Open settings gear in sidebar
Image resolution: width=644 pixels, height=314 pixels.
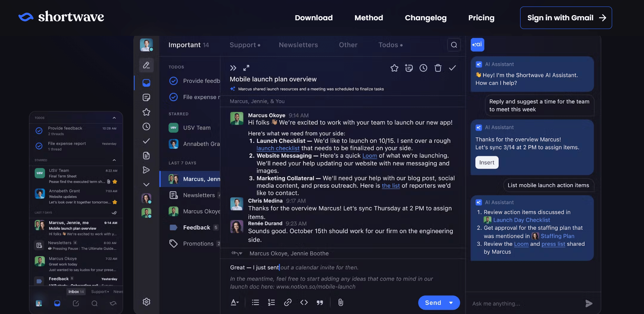(x=146, y=302)
